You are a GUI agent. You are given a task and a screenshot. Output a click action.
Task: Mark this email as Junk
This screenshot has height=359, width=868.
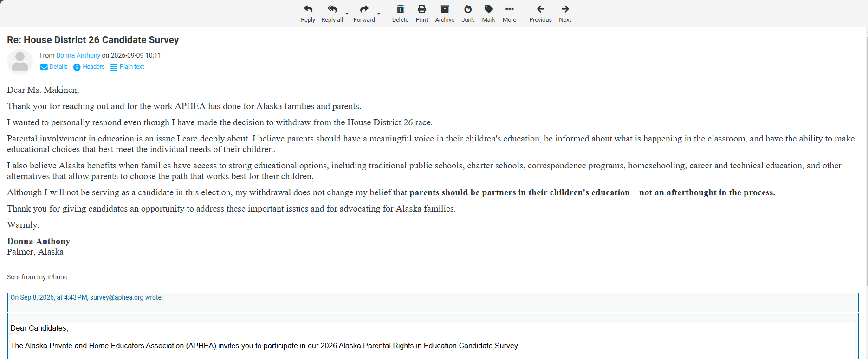coord(468,14)
